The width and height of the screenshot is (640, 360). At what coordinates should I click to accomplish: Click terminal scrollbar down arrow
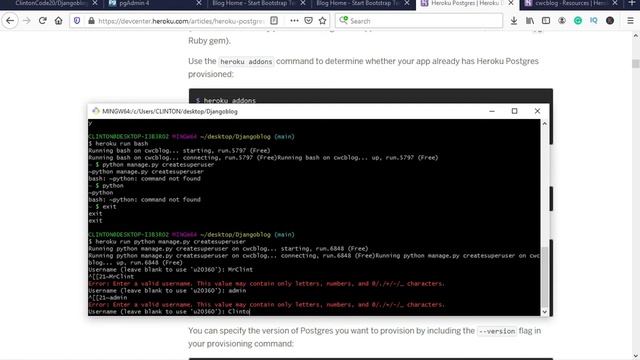(544, 311)
